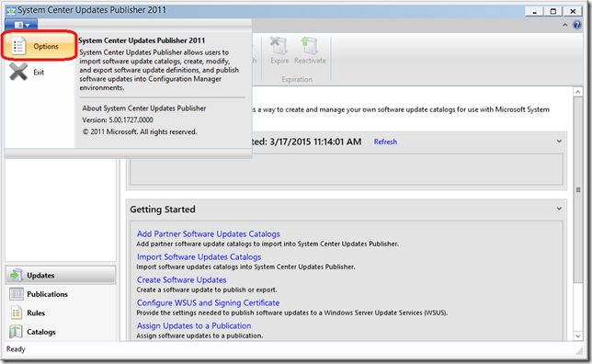Click the Version: 5.00.1727.0000 text
Screen dimensions: 592x364
[118, 120]
